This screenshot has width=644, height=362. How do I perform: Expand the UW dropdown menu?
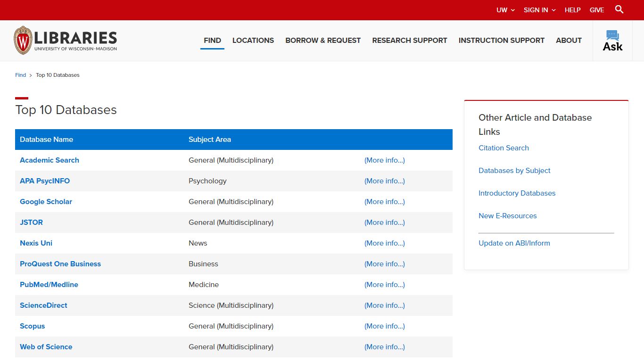(x=505, y=10)
